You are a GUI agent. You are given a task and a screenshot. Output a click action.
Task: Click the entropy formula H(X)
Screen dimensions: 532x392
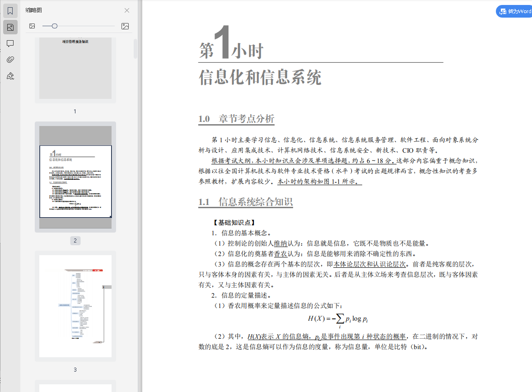(338, 320)
